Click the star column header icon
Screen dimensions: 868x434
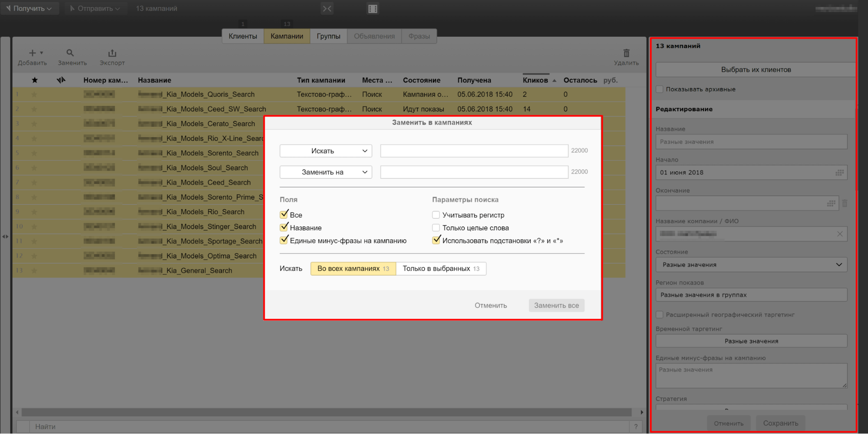coord(35,80)
